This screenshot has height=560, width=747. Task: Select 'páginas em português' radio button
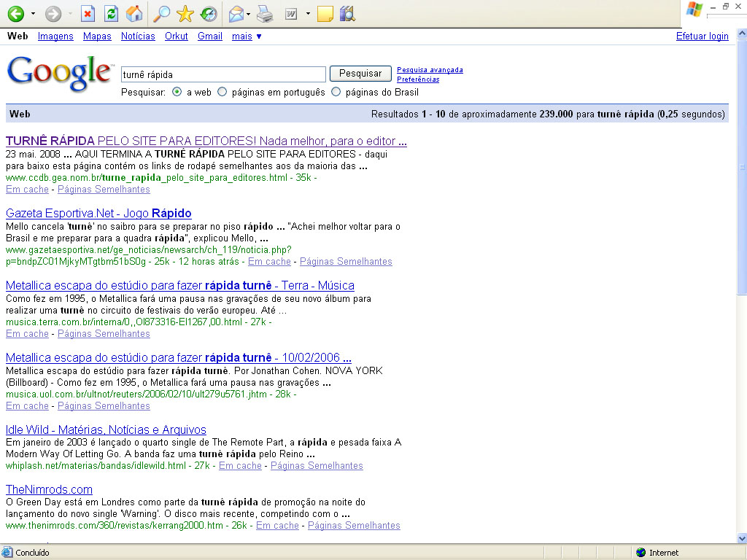tap(222, 93)
